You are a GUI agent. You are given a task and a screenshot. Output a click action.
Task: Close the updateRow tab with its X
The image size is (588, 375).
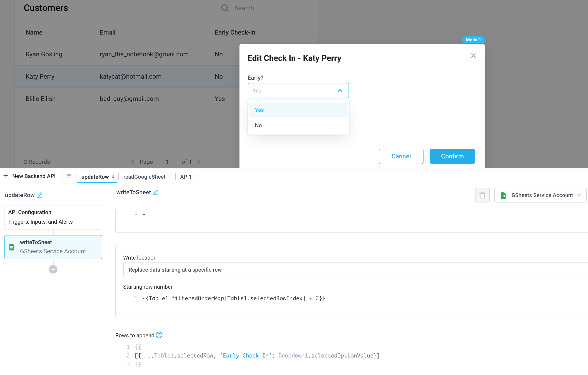point(113,177)
